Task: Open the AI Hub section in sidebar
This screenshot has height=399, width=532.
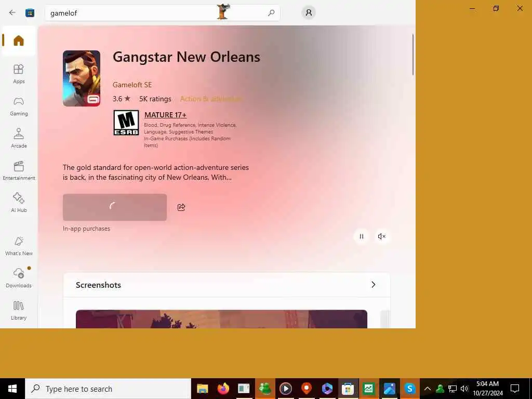Action: click(x=19, y=203)
